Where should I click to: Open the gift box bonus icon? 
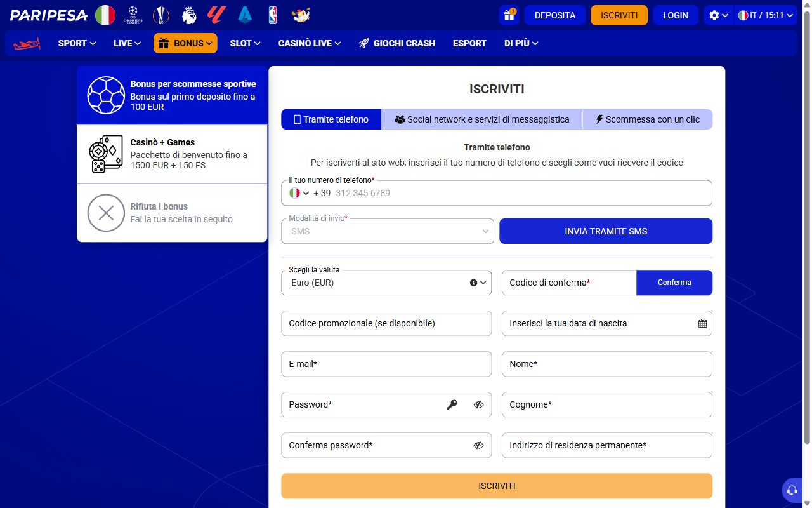509,15
